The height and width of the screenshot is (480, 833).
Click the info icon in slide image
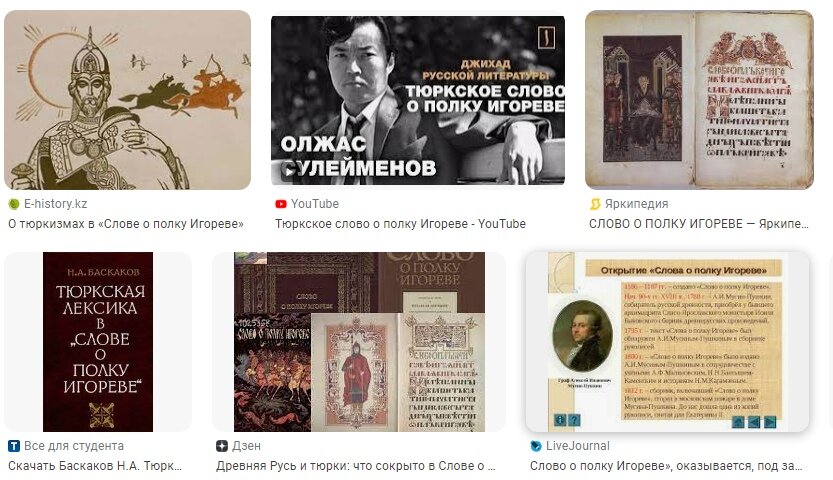[x=560, y=420]
